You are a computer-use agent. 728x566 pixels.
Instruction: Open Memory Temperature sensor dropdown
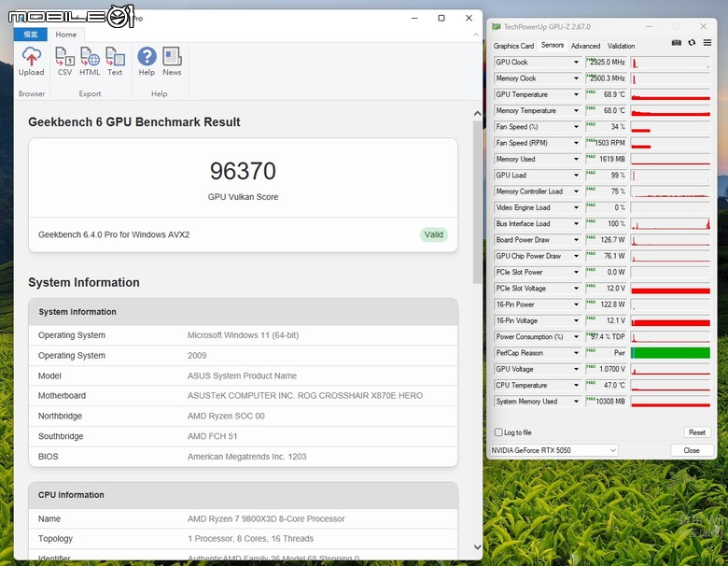click(x=576, y=110)
